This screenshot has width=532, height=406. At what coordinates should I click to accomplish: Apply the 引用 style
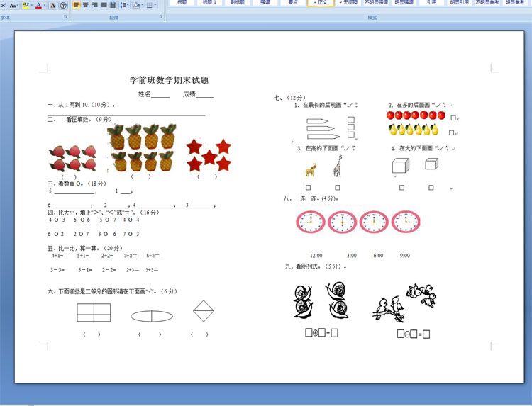click(431, 2)
